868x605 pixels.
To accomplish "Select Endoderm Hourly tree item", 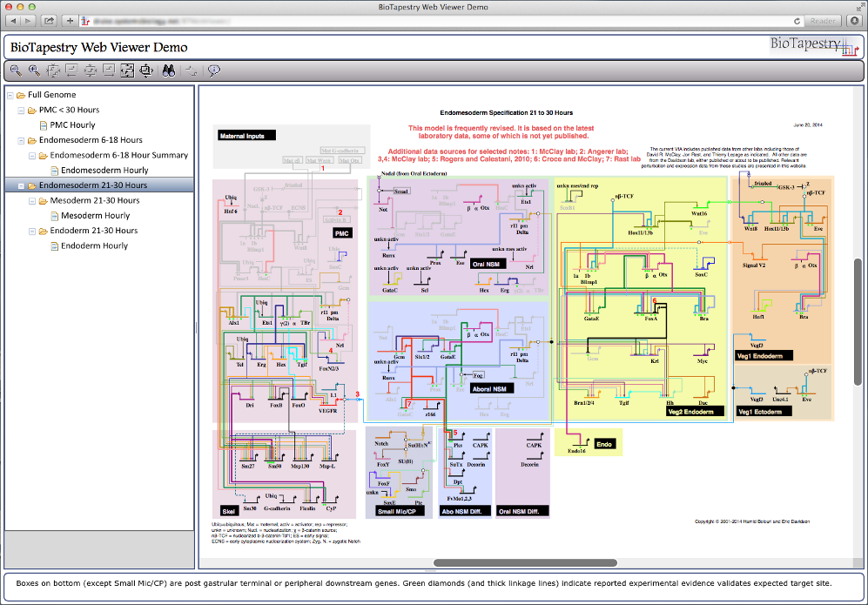I will 94,246.
